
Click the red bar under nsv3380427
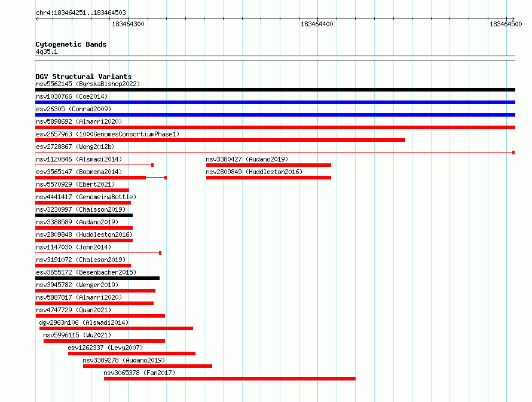click(x=268, y=165)
